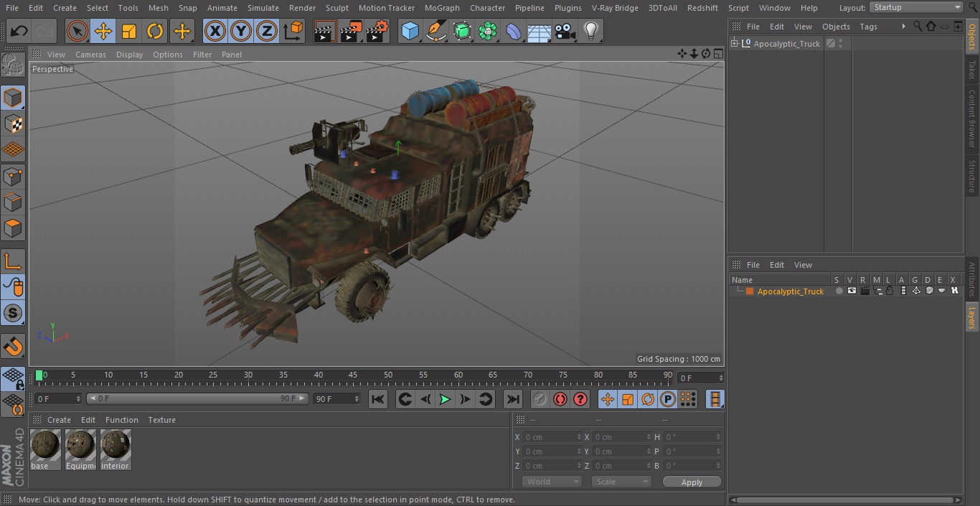Viewport: 980px width, 506px height.
Task: Click the Apocalyptic_Truck layer color swatch
Action: click(750, 291)
